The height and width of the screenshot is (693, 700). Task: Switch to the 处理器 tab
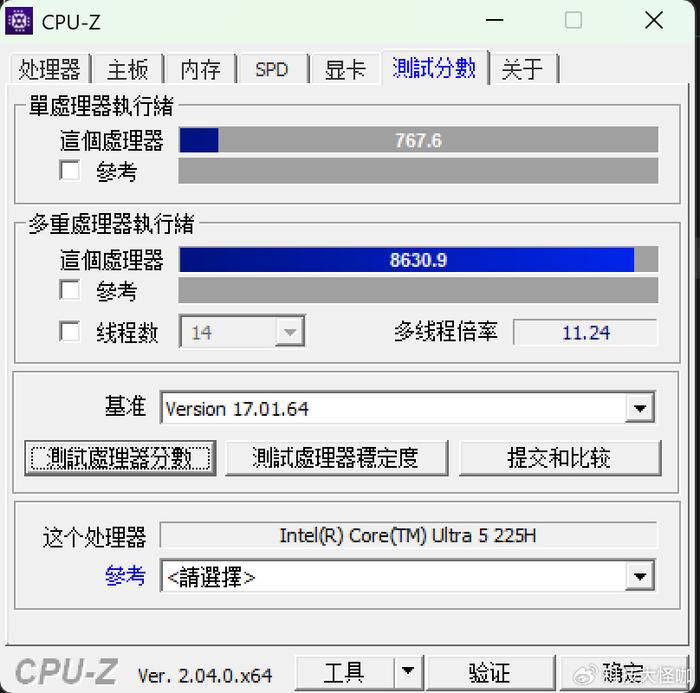click(x=49, y=69)
